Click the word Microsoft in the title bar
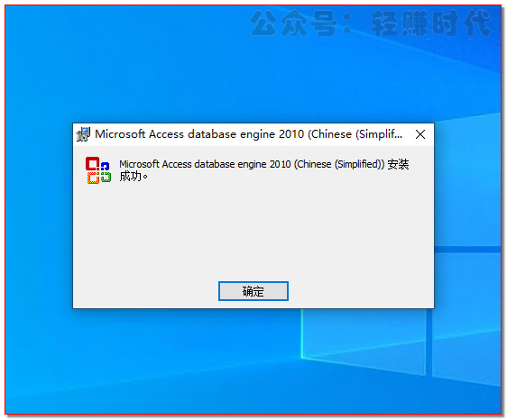The width and height of the screenshot is (507, 420). click(x=120, y=134)
